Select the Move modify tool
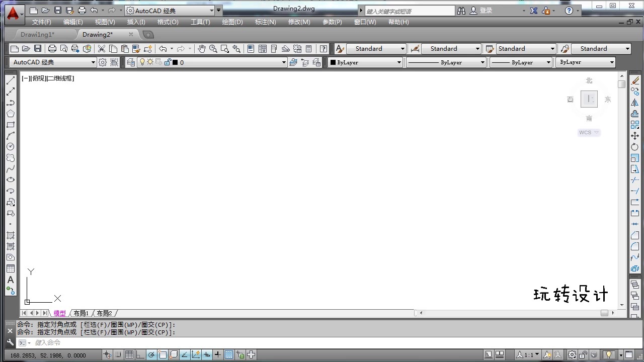The height and width of the screenshot is (362, 644). (x=635, y=136)
